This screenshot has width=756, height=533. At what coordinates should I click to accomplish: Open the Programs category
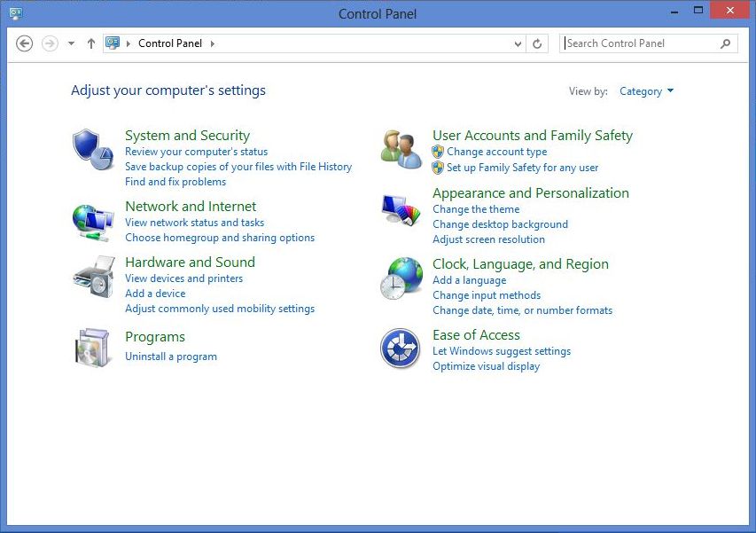[155, 337]
